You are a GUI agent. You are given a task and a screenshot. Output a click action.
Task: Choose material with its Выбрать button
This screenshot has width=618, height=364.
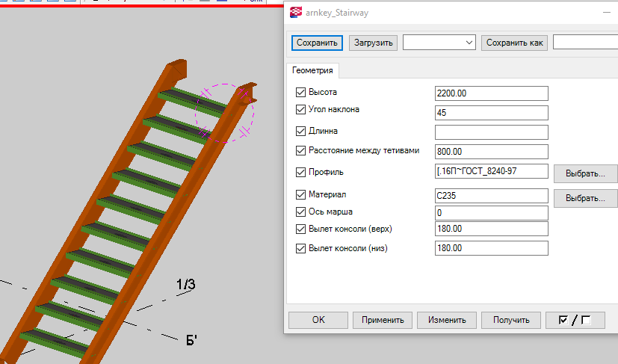tap(585, 199)
